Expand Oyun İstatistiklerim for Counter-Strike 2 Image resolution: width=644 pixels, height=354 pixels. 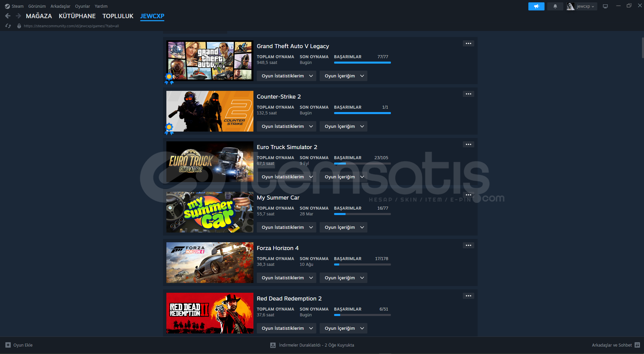click(286, 127)
